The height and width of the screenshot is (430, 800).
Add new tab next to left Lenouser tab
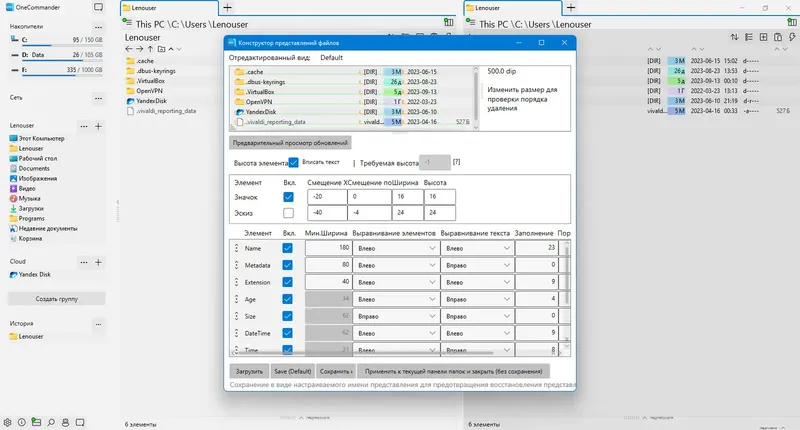tap(228, 8)
